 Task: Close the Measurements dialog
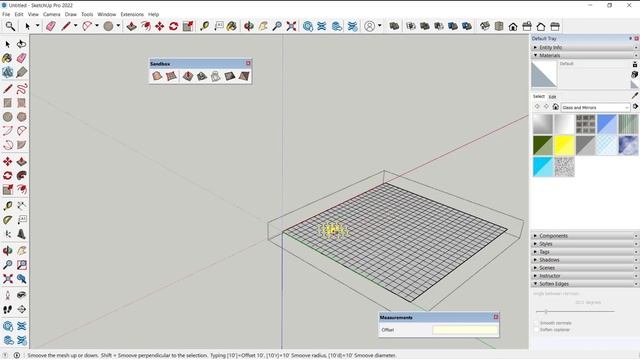(x=496, y=317)
